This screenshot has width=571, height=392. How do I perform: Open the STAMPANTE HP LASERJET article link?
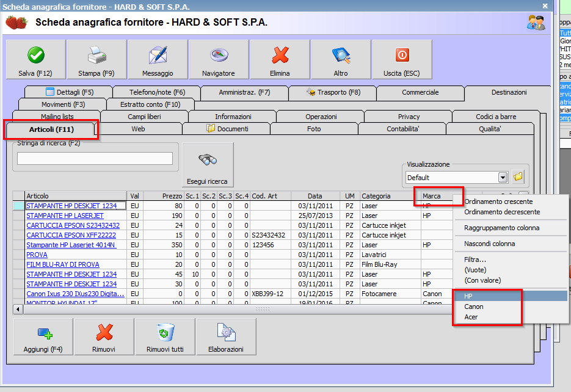click(65, 216)
